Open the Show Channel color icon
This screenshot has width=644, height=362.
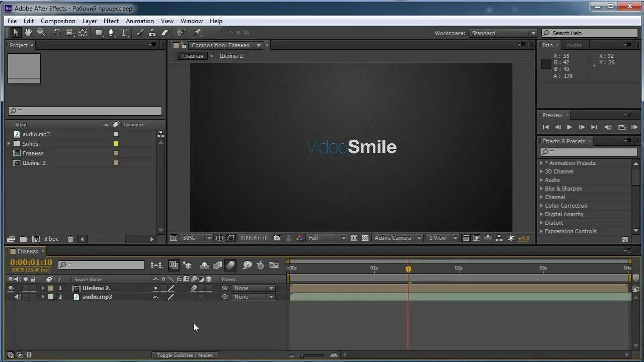pyautogui.click(x=299, y=238)
